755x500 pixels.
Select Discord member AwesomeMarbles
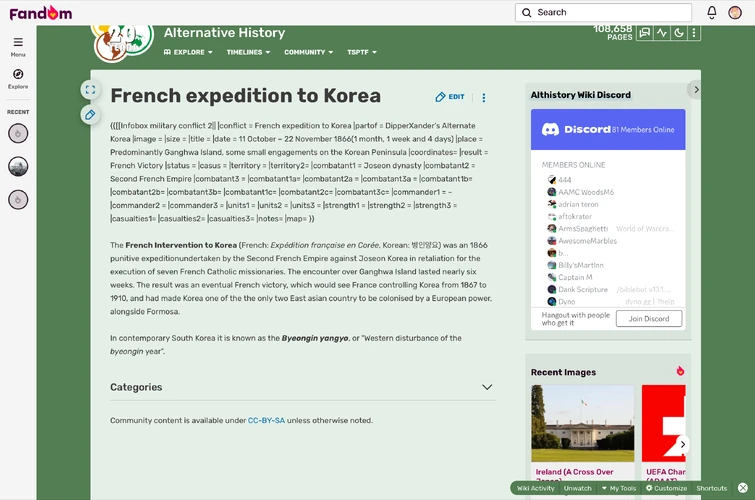click(x=582, y=241)
